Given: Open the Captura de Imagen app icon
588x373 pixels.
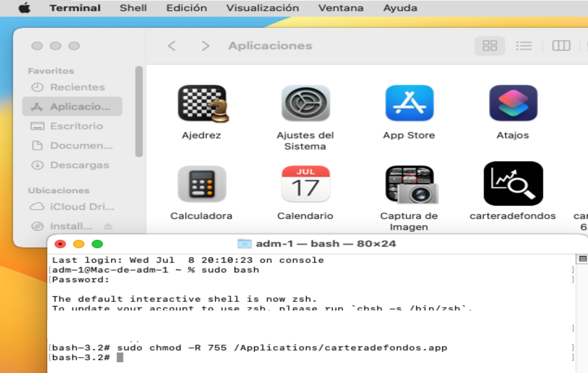Looking at the screenshot, I should [x=411, y=184].
